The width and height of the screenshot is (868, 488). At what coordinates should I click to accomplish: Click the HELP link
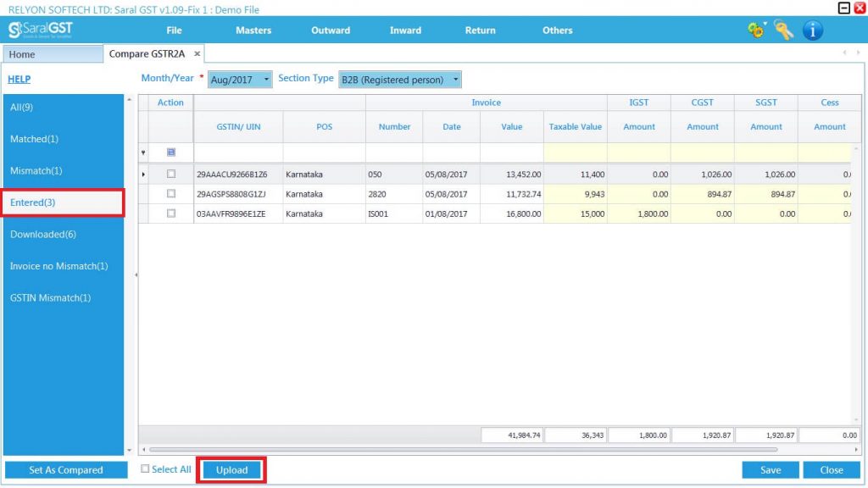19,79
